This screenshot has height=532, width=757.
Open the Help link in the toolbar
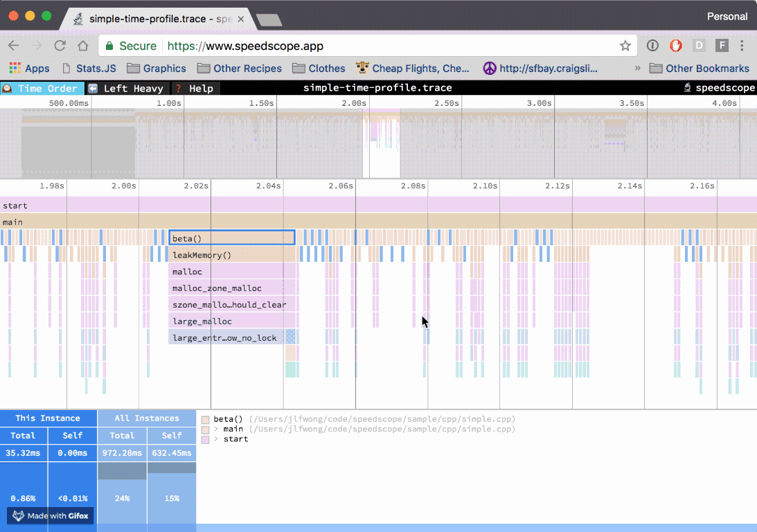[195, 89]
